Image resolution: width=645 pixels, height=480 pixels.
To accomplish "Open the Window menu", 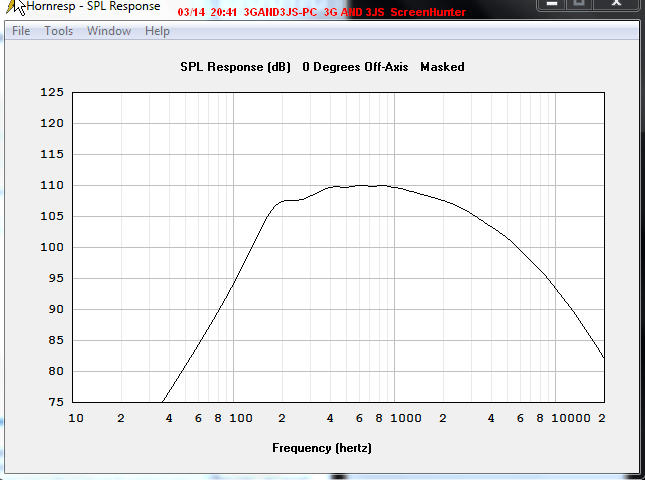I will click(109, 31).
